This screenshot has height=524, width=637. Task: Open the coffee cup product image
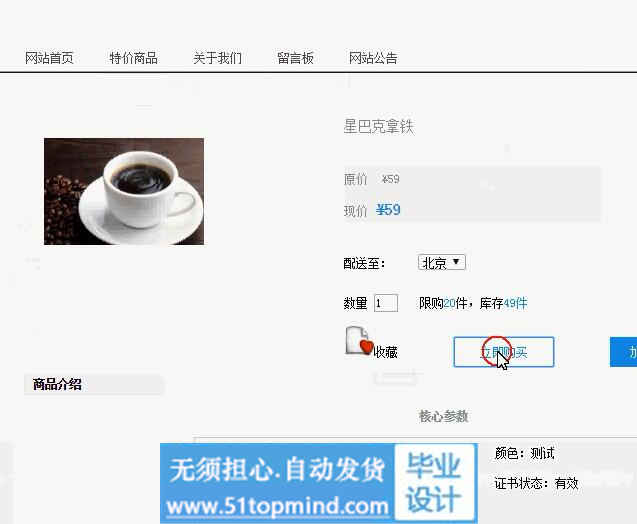coord(124,191)
